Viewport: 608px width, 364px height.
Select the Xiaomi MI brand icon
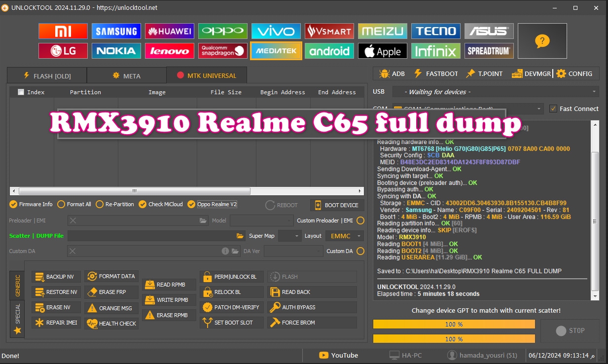click(63, 31)
